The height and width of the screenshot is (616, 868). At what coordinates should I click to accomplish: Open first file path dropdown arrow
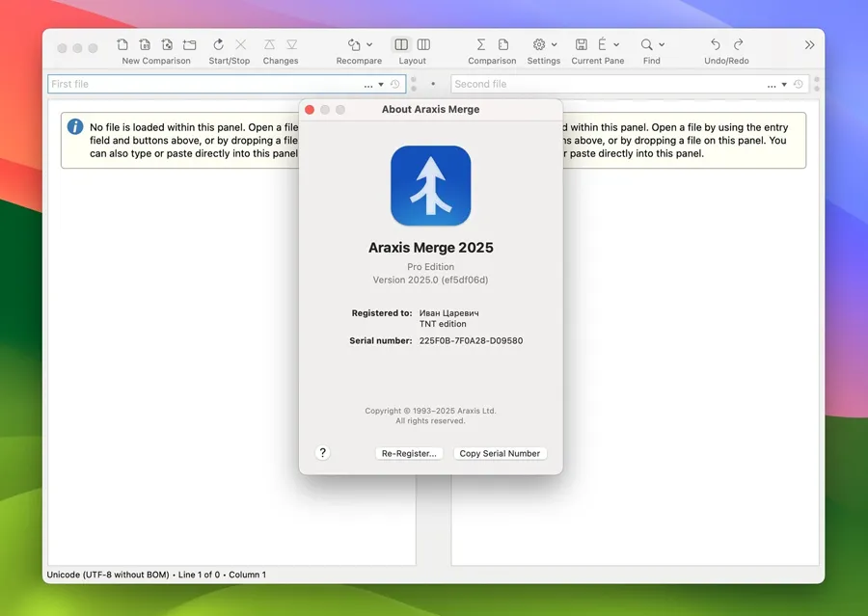(x=382, y=85)
